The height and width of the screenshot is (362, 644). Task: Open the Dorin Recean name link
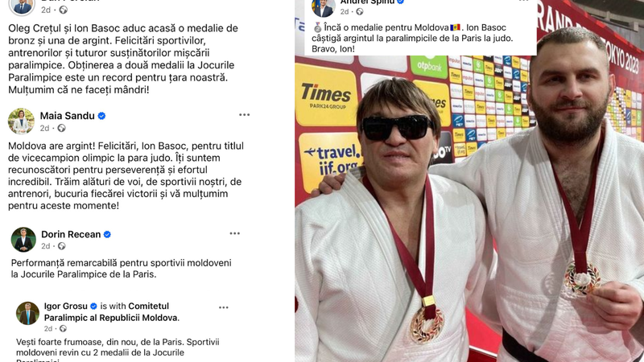[x=71, y=234]
